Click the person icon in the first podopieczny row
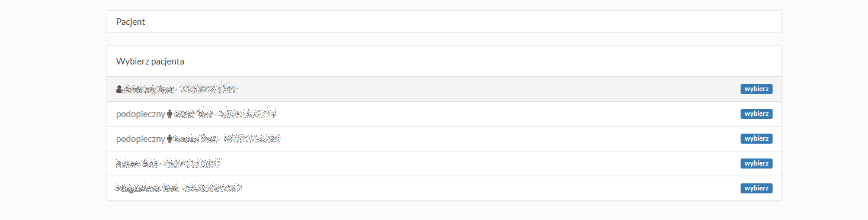868x220 pixels. 169,114
